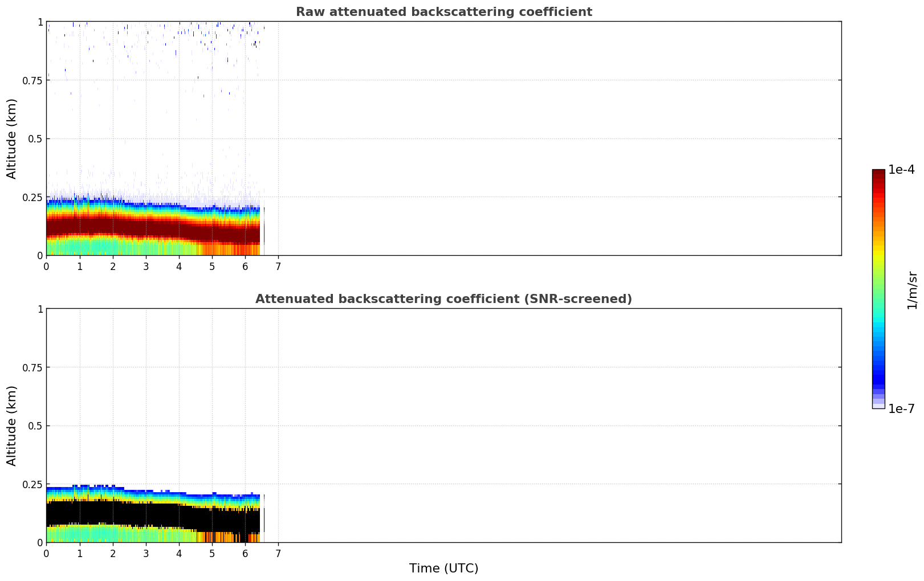Click the '0.25' altitude tick on SNR-screened plot
This screenshot has width=924, height=581.
click(x=32, y=484)
